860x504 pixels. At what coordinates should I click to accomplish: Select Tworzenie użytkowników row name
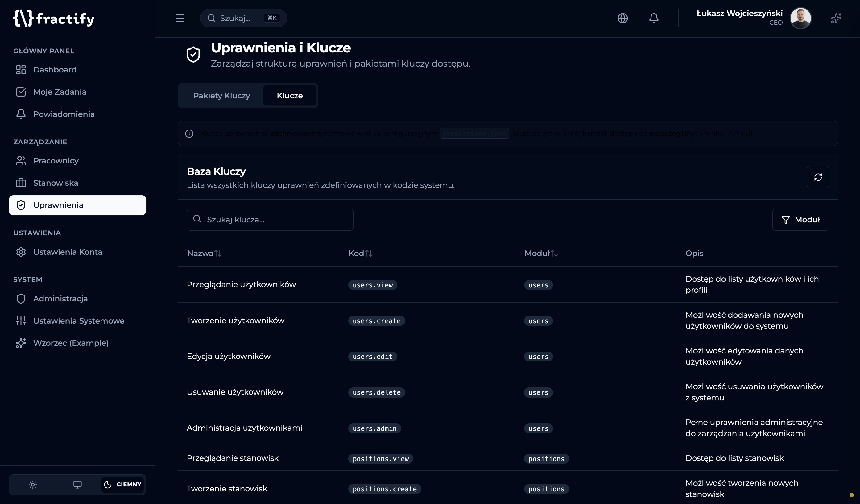click(235, 320)
